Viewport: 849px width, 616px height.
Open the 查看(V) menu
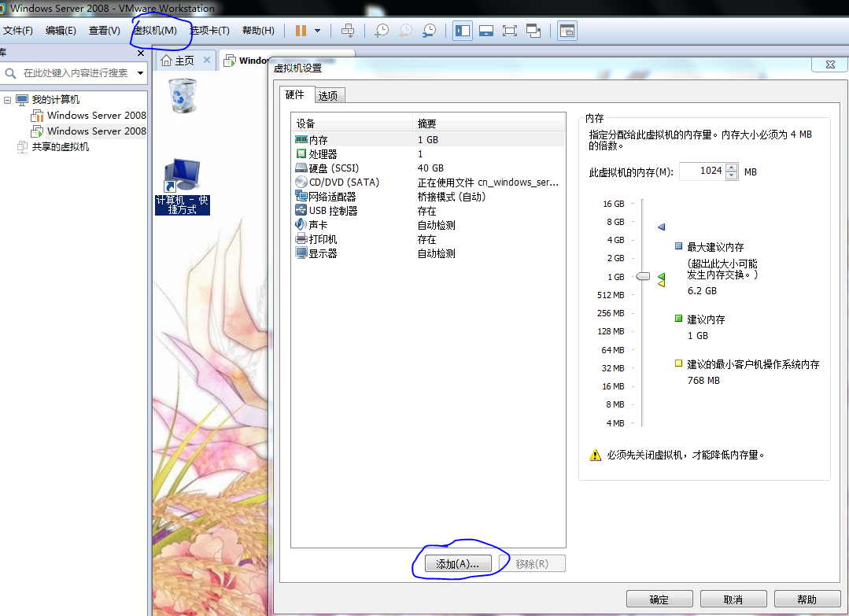point(104,31)
